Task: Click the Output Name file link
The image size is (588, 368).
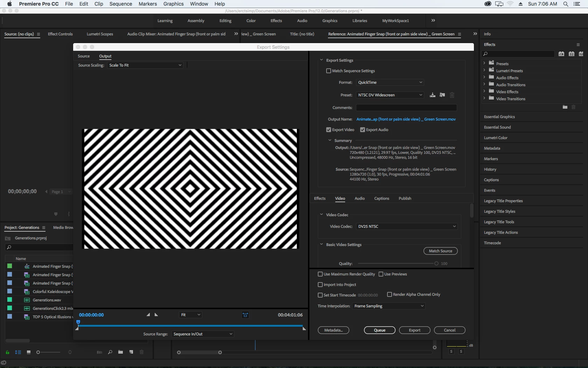Action: click(406, 119)
